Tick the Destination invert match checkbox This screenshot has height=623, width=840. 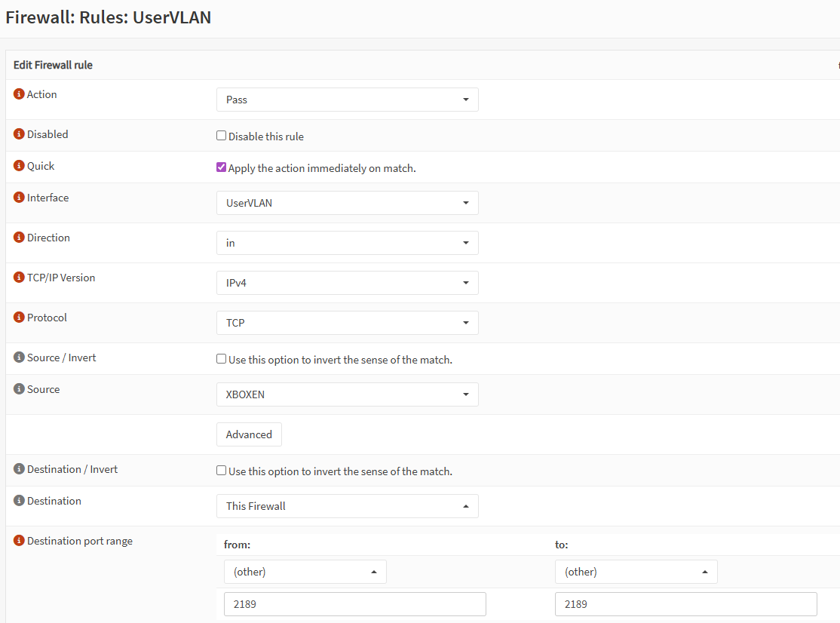(x=222, y=471)
